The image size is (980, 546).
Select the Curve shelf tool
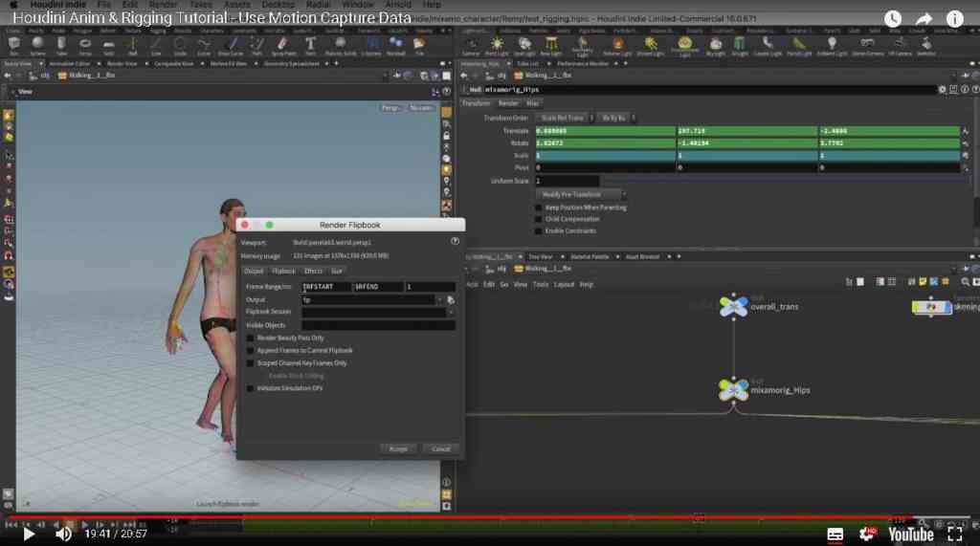click(204, 44)
